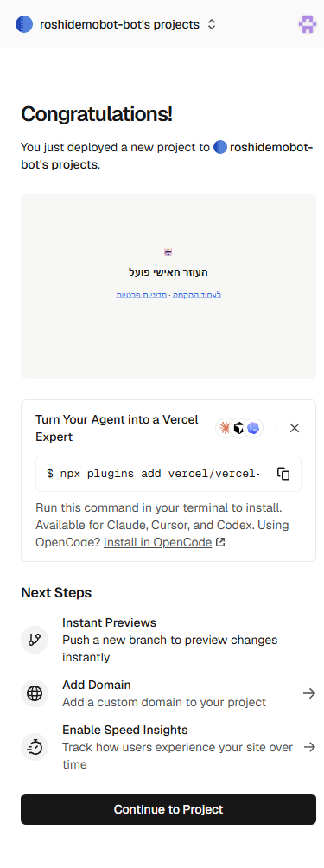Click the blue Codex agent icon
The width and height of the screenshot is (324, 868).
click(253, 428)
